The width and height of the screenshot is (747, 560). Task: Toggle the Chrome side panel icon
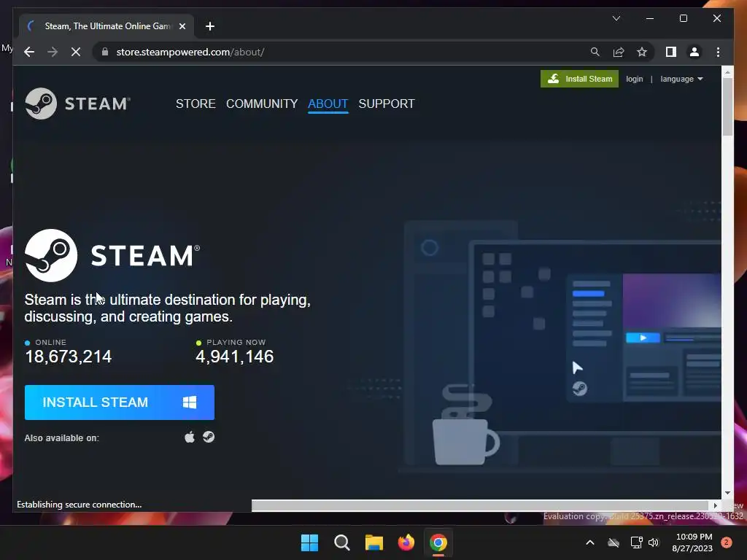pos(671,52)
